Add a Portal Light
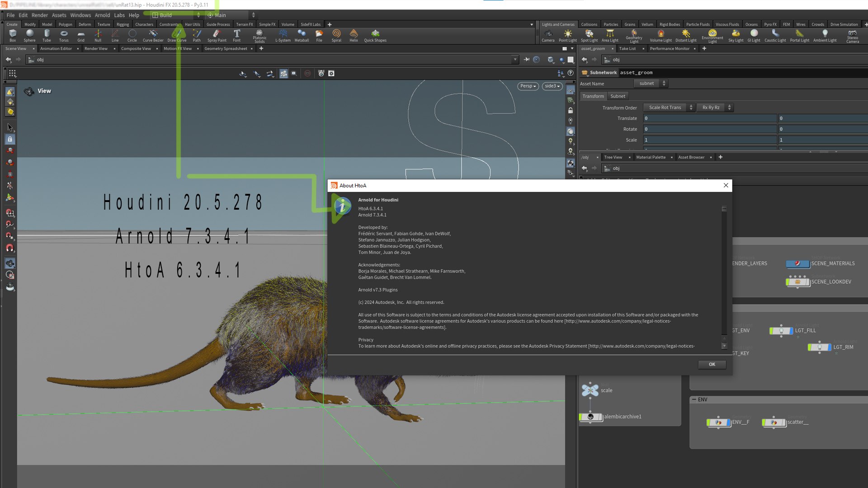Viewport: 868px width, 488px height. click(800, 36)
